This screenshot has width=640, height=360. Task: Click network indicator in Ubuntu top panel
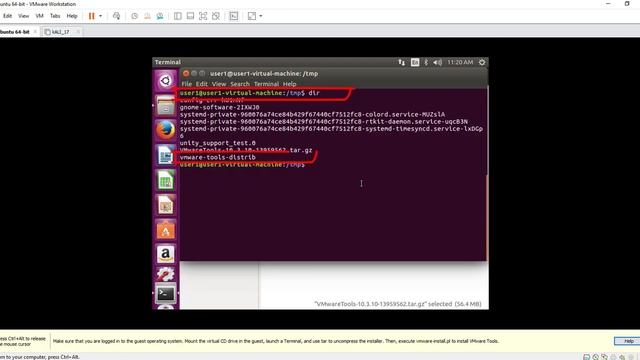402,62
